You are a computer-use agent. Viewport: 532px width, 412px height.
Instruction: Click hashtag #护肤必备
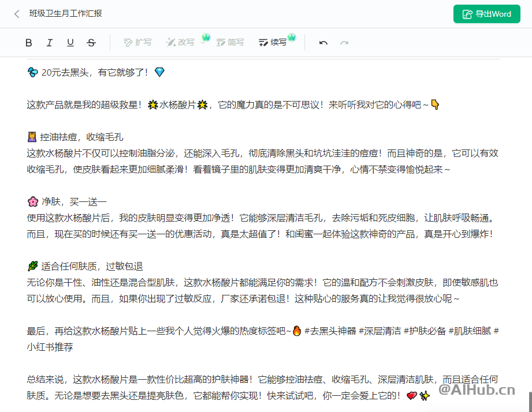click(x=425, y=331)
